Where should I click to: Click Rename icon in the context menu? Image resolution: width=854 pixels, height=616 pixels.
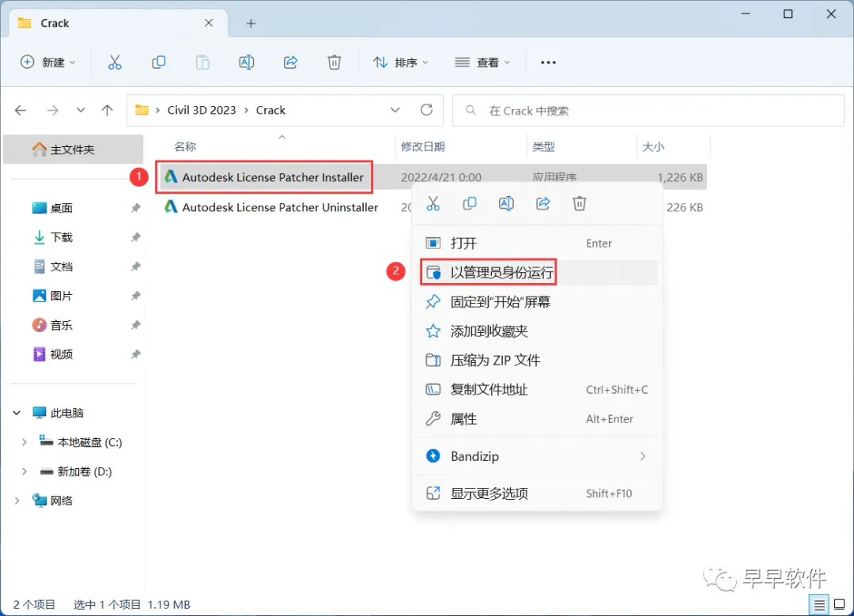(x=507, y=204)
